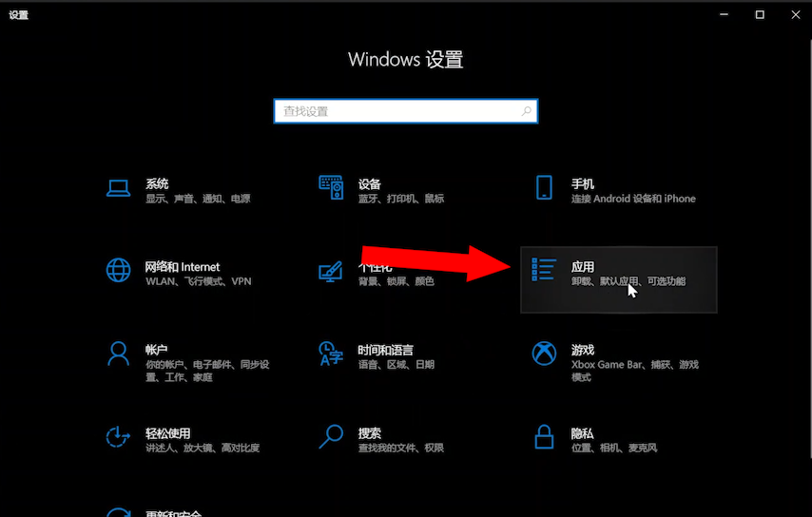Open the globe icon for 网络和 Internet
Screen dimensions: 812x517
[118, 270]
